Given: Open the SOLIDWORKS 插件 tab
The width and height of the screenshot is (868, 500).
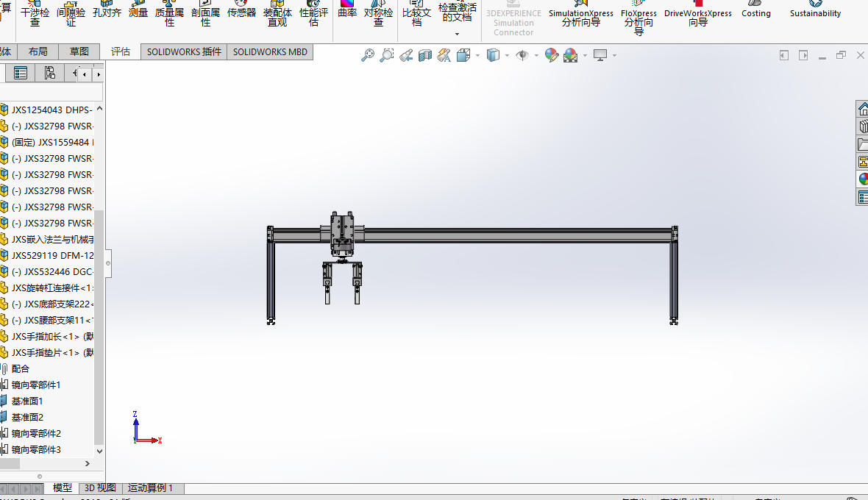Looking at the screenshot, I should [184, 51].
